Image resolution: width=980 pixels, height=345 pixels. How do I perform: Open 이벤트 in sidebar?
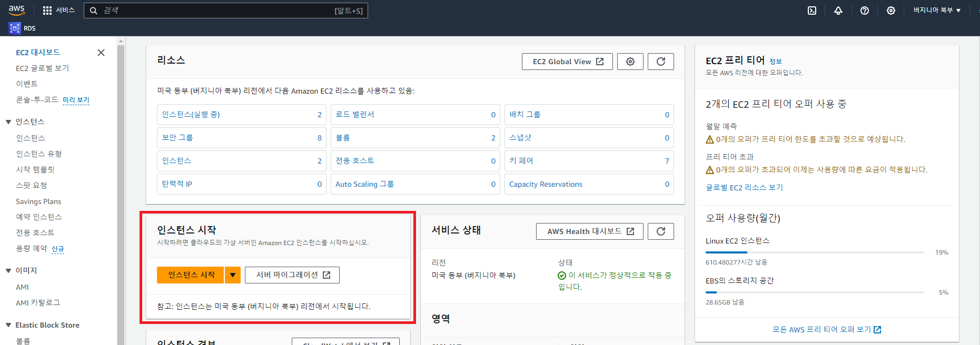27,84
